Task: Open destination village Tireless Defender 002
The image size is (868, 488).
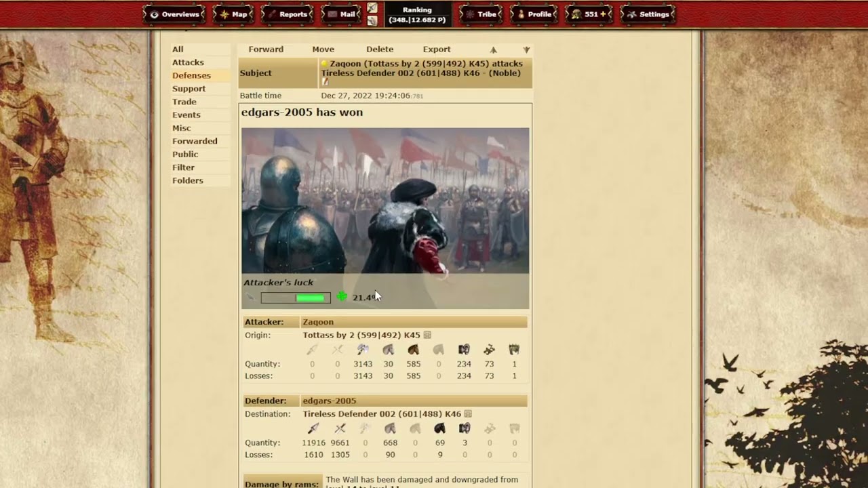Action: [x=382, y=414]
